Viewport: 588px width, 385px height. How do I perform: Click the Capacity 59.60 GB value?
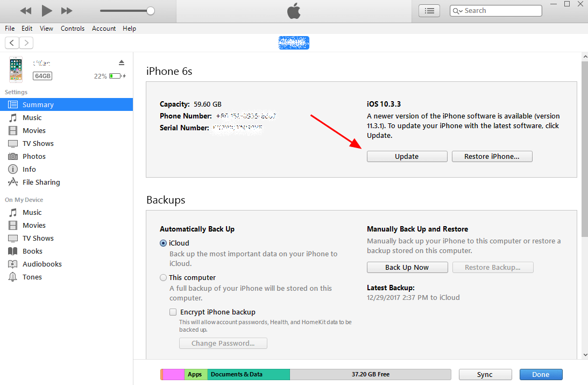207,104
